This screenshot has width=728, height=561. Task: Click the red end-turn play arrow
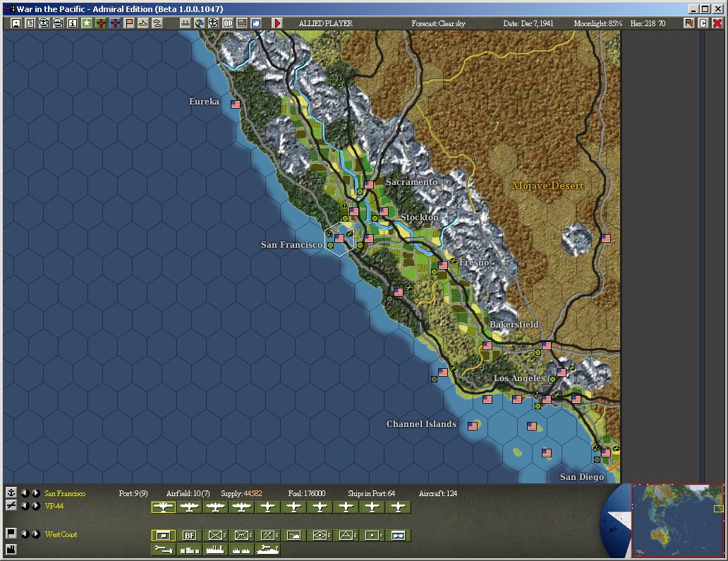coord(278,23)
